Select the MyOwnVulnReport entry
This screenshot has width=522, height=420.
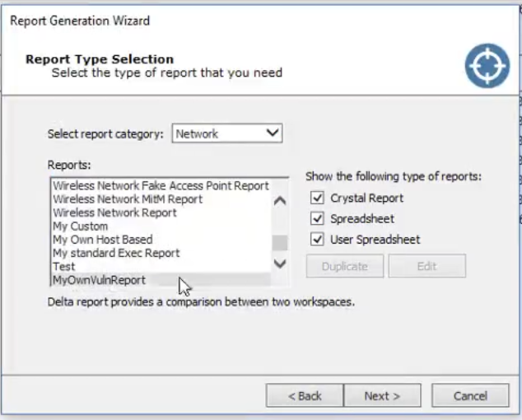pyautogui.click(x=161, y=280)
